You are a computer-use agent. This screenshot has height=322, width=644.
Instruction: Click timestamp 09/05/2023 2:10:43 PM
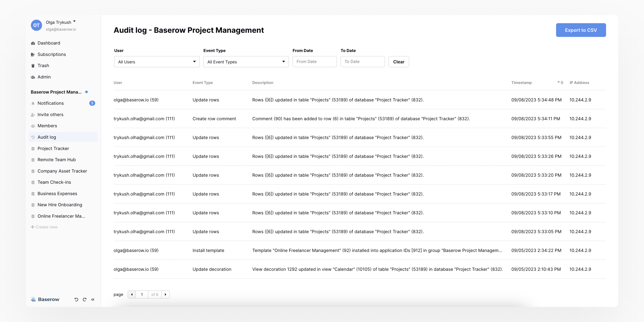pos(536,269)
